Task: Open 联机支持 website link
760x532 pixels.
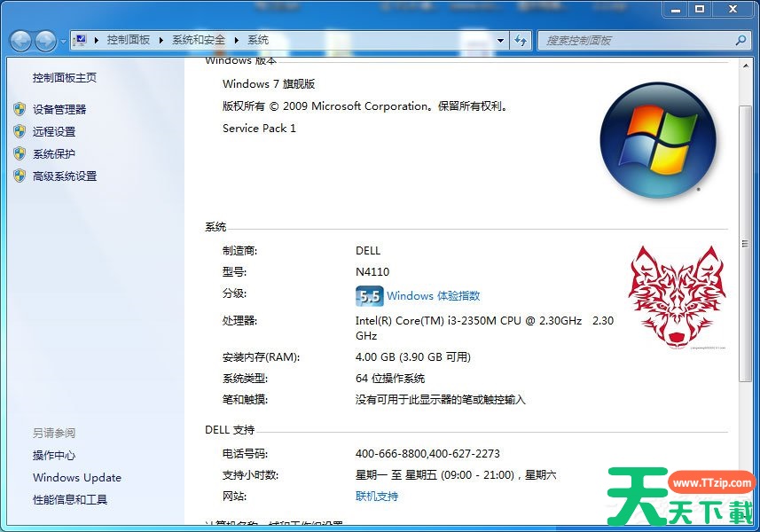Action: point(377,497)
